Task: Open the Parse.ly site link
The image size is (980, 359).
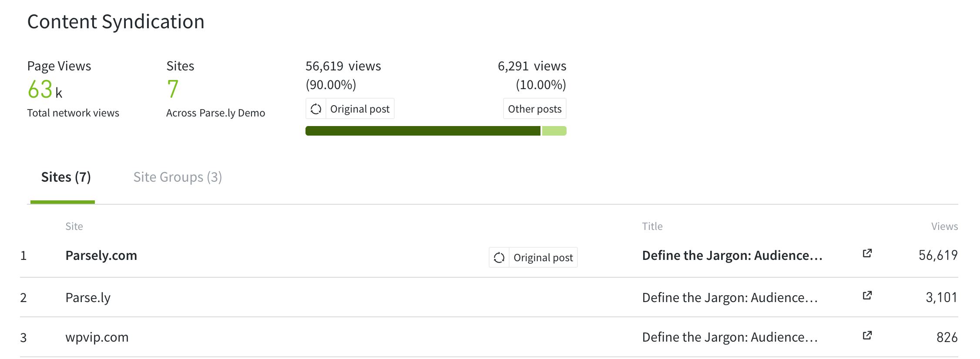Action: point(88,298)
